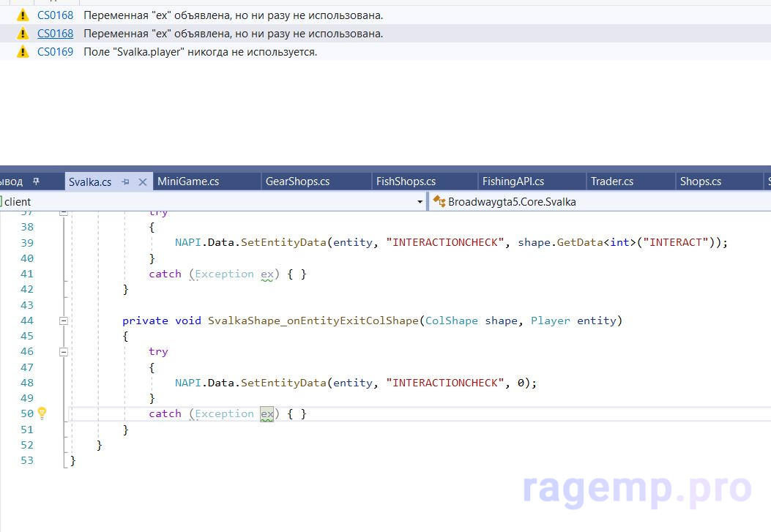Pin the Svalka.cs tab
This screenshot has width=771, height=532.
tap(125, 181)
